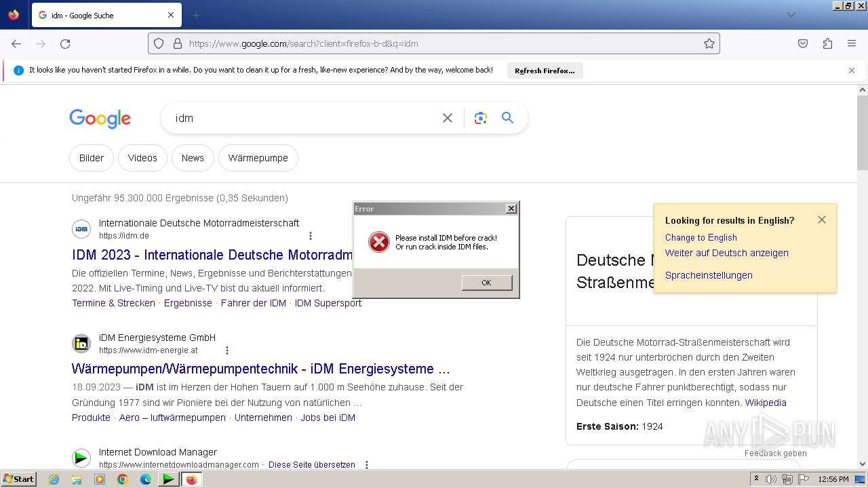
Task: Switch to the Videos filter
Action: coord(142,158)
